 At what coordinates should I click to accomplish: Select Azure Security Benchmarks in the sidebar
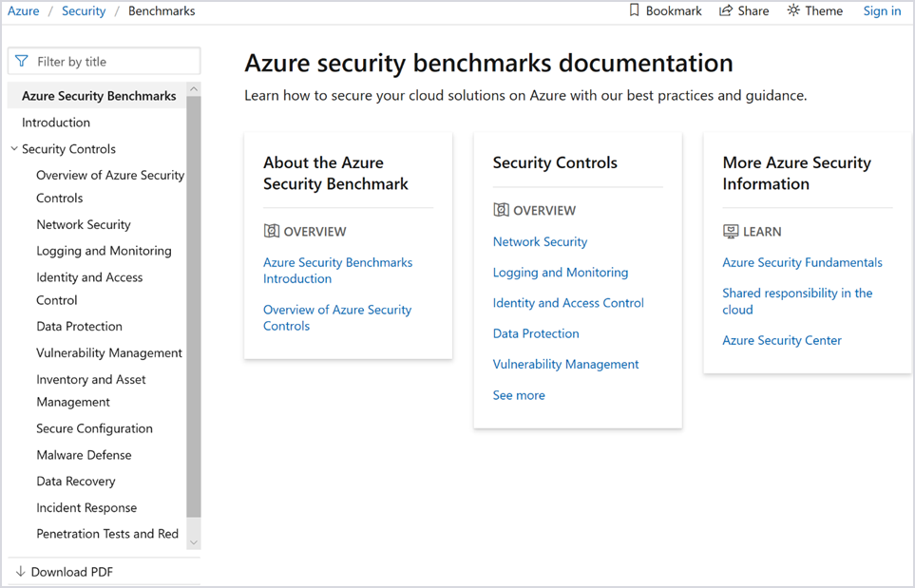point(98,95)
